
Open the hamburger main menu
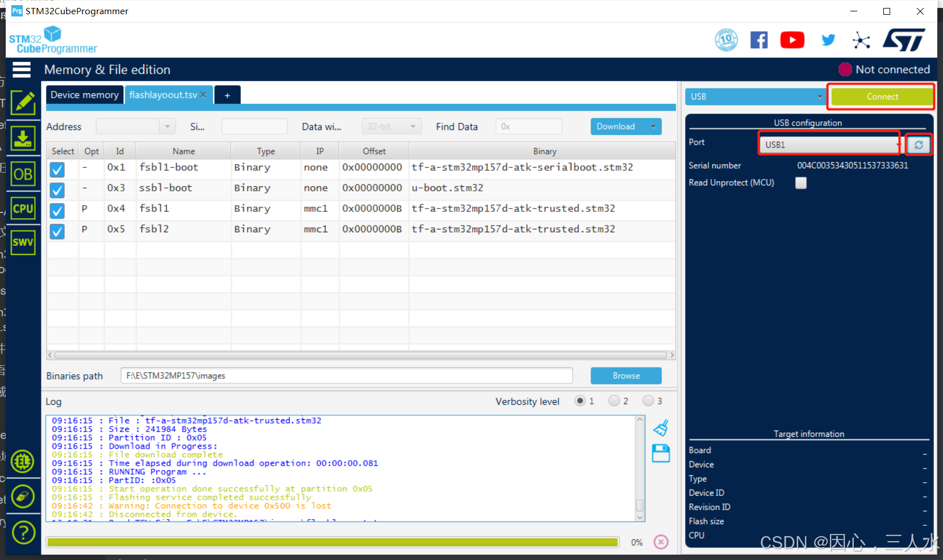[22, 69]
